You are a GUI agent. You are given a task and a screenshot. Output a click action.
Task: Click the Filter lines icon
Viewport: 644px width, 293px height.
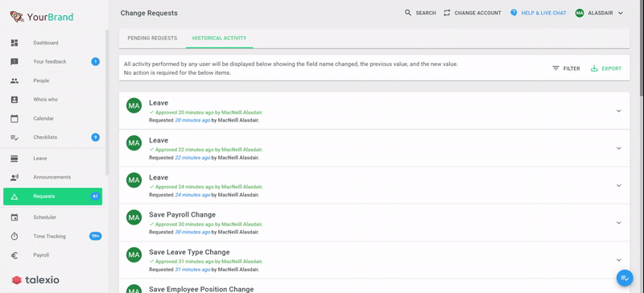tap(555, 68)
